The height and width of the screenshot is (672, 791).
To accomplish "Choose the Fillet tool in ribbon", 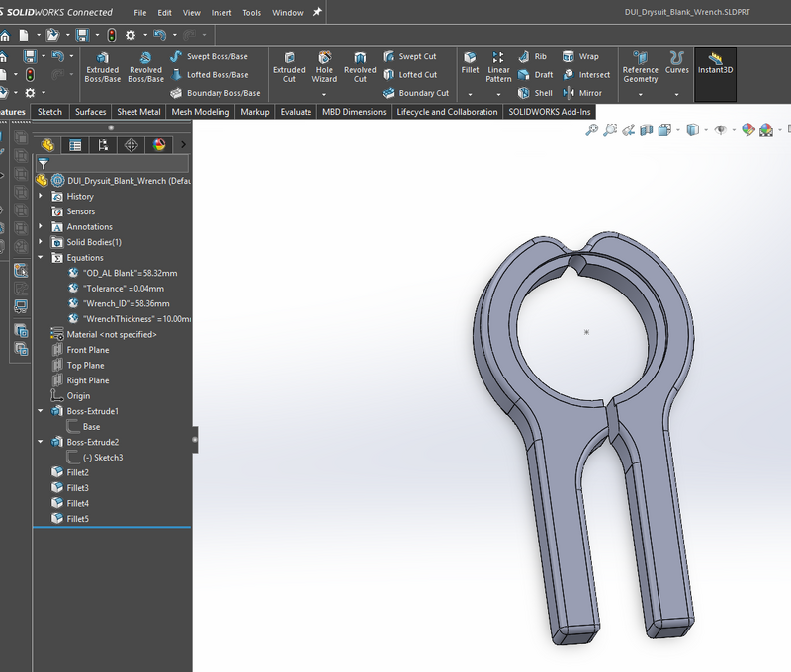I will point(470,63).
